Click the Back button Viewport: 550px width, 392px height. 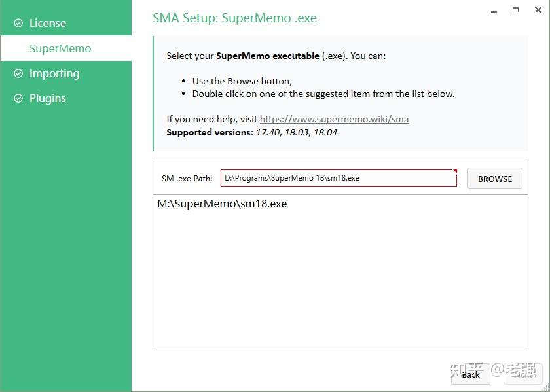click(470, 374)
